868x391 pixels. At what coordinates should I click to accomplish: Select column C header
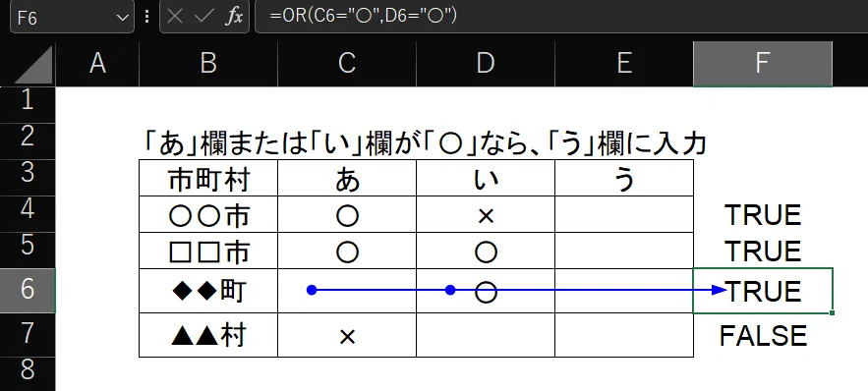point(347,64)
